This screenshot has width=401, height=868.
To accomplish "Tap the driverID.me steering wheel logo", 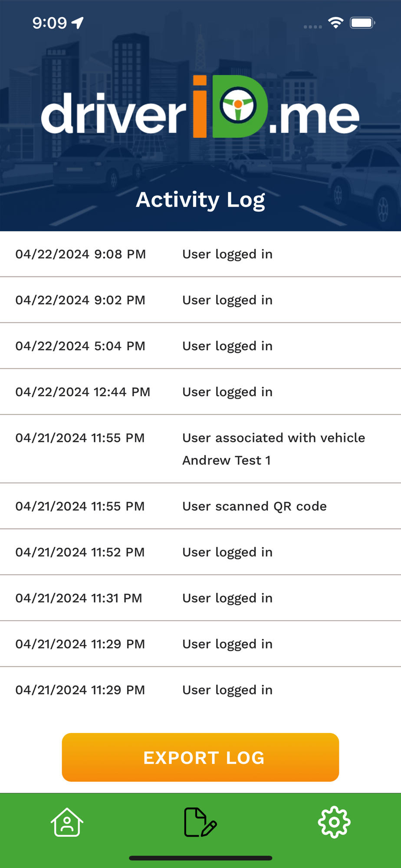I will coord(238,105).
